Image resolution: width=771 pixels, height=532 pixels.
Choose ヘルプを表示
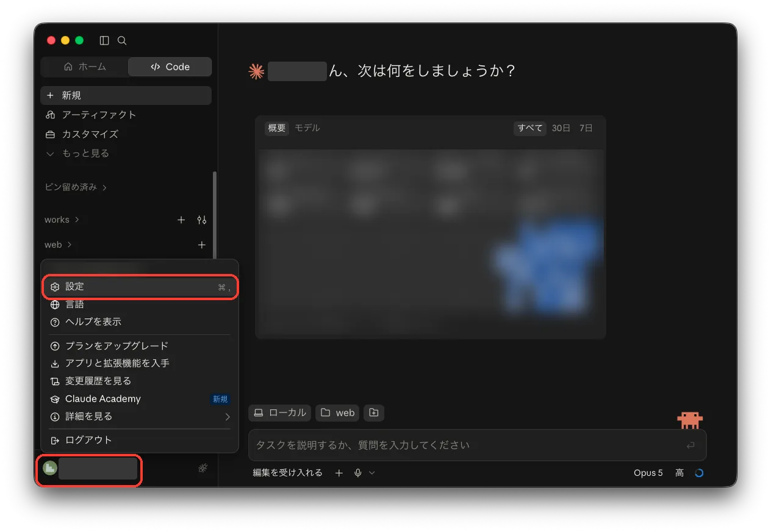tap(140, 322)
